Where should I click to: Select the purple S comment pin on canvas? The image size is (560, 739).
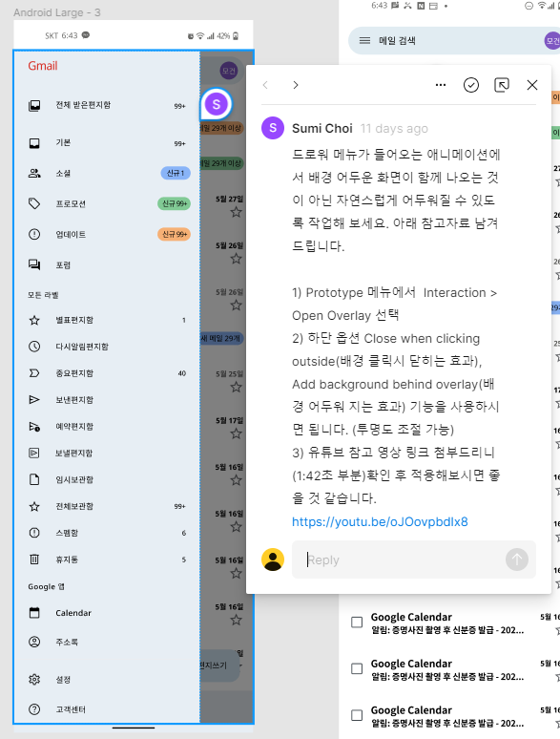click(x=217, y=104)
